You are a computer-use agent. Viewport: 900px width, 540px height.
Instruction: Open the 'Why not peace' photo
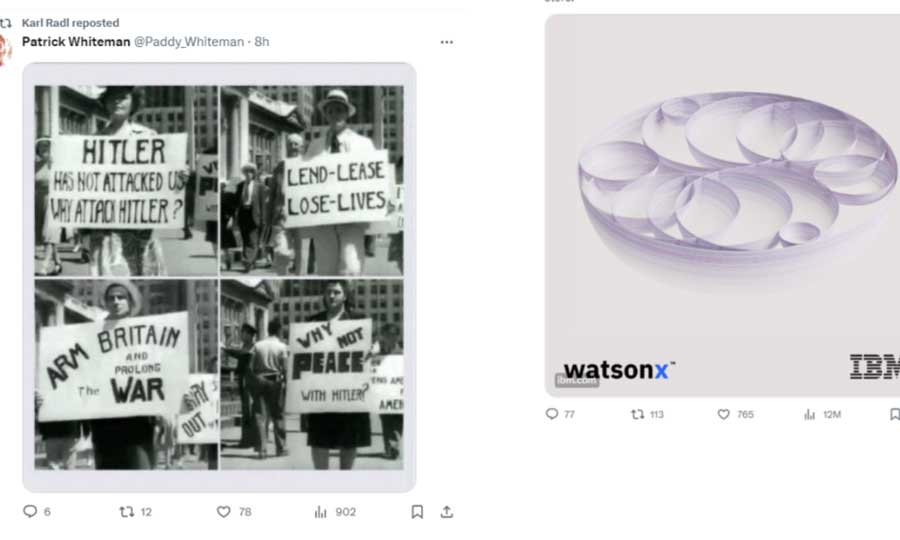tap(312, 375)
